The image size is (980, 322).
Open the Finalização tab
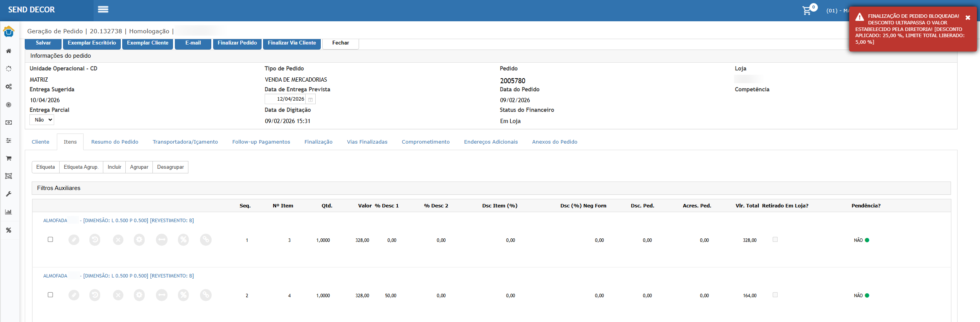(318, 142)
